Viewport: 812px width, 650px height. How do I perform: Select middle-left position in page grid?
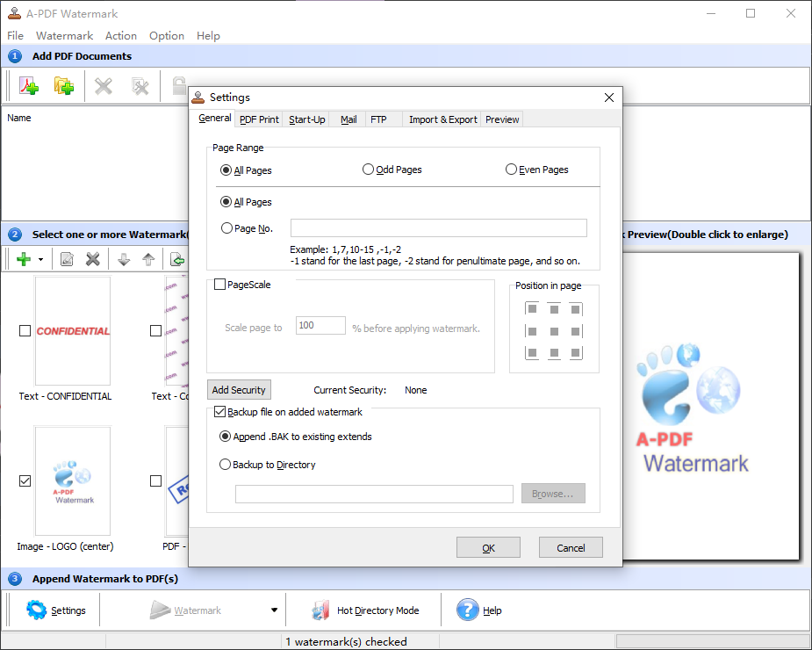point(532,331)
